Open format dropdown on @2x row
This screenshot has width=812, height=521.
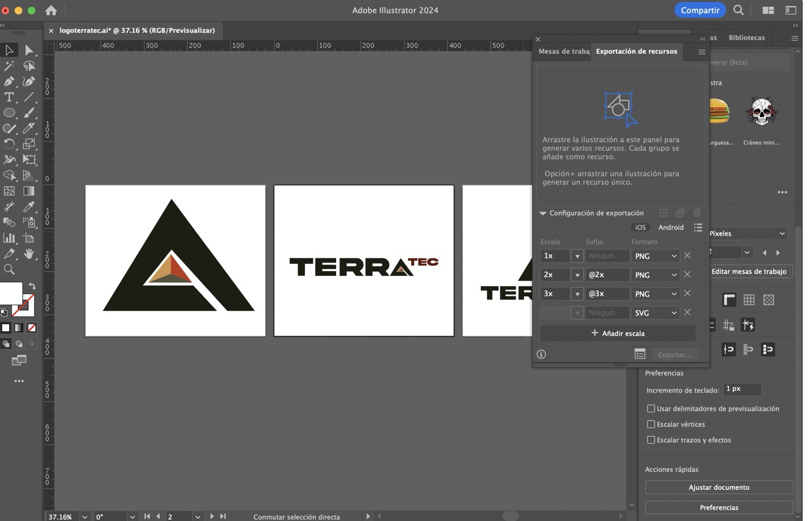pos(655,275)
